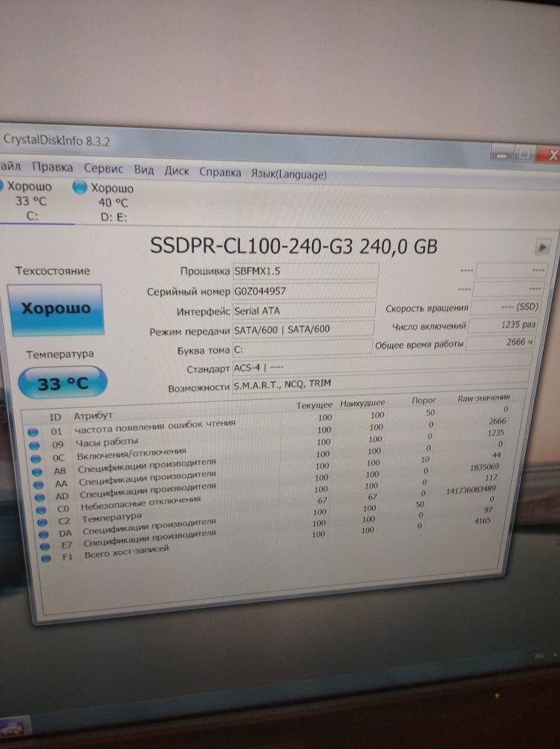Click the Хорошо health status button

(x=56, y=308)
